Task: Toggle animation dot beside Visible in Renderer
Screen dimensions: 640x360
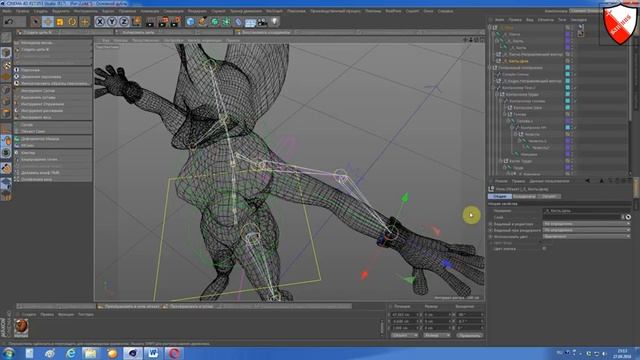Action: pos(491,230)
